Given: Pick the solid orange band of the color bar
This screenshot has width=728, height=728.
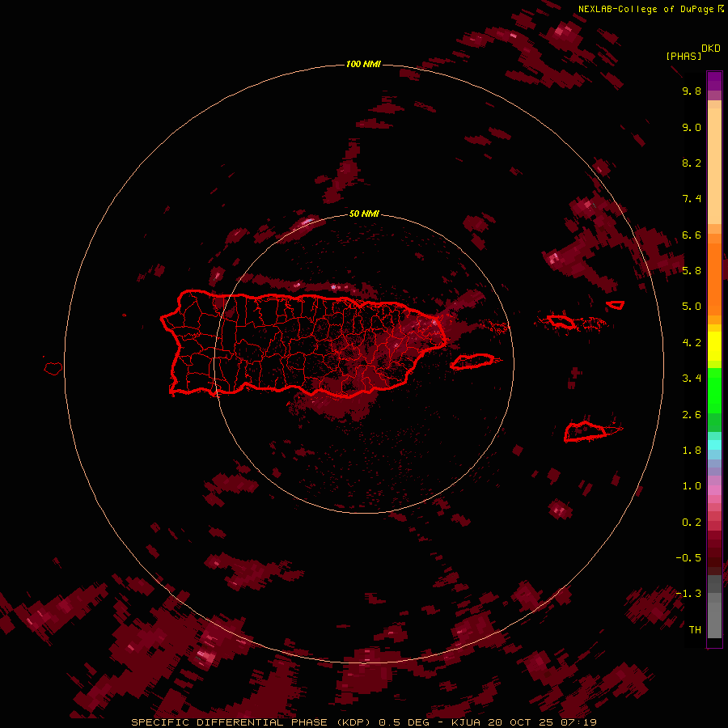Looking at the screenshot, I should click(714, 278).
